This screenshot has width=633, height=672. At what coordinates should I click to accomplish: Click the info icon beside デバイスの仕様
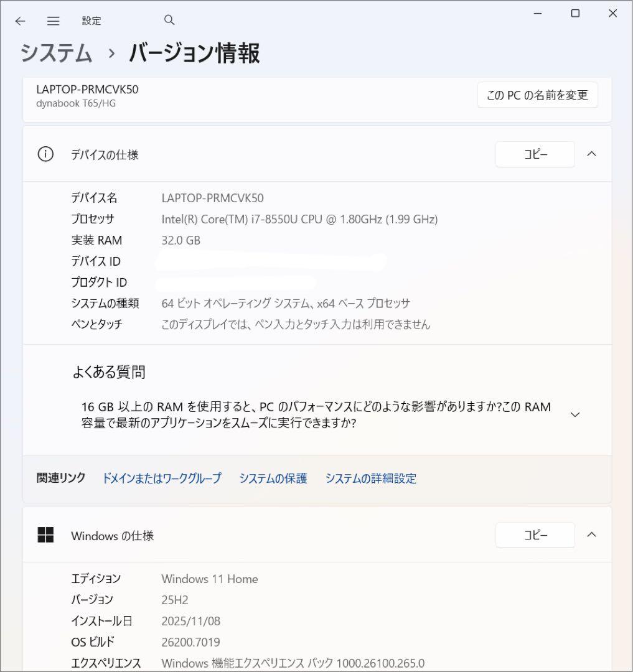(x=45, y=154)
